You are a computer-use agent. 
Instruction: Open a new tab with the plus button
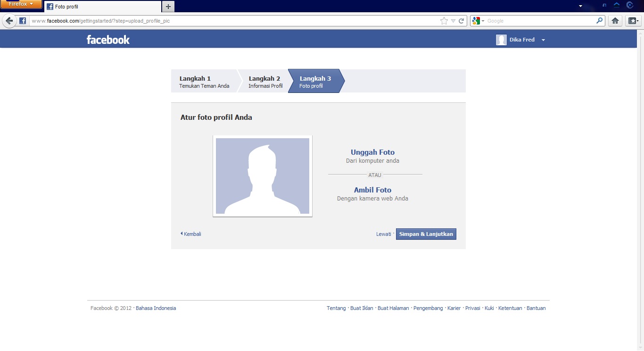click(x=168, y=7)
